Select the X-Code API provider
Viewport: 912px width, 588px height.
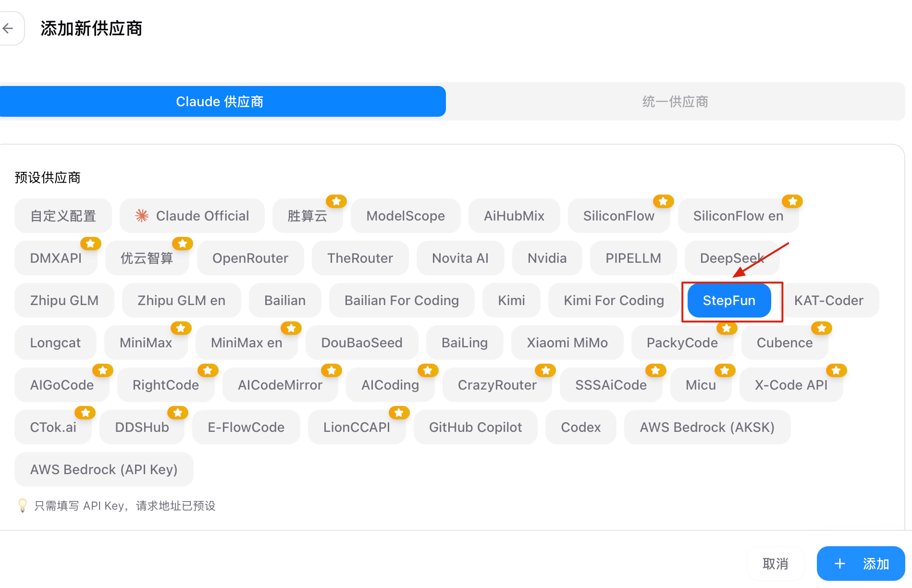[x=791, y=385]
